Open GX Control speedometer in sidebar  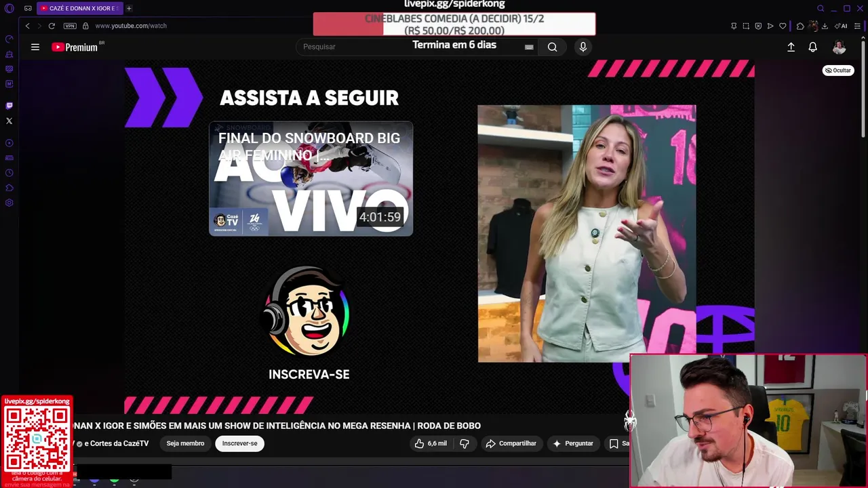(x=9, y=39)
